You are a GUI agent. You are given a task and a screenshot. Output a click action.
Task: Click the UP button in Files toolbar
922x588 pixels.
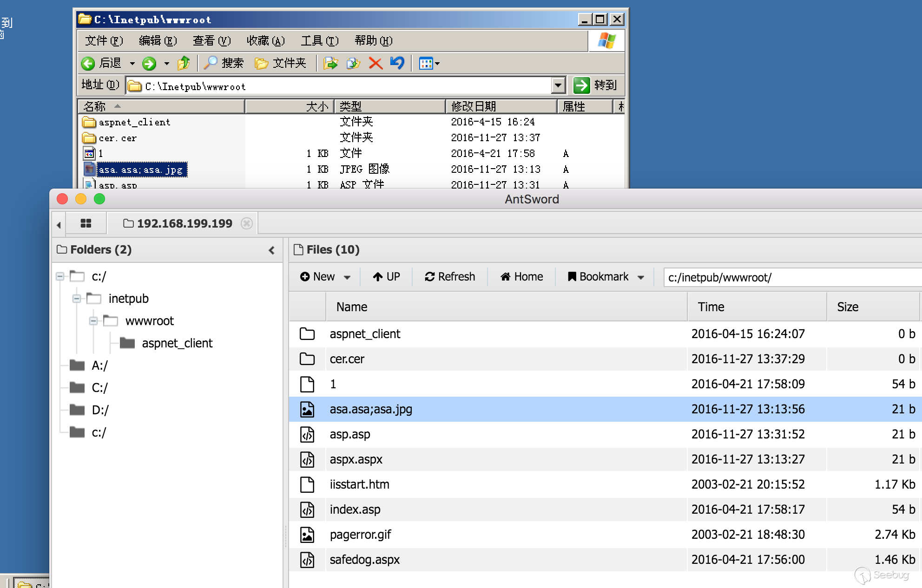pyautogui.click(x=386, y=277)
